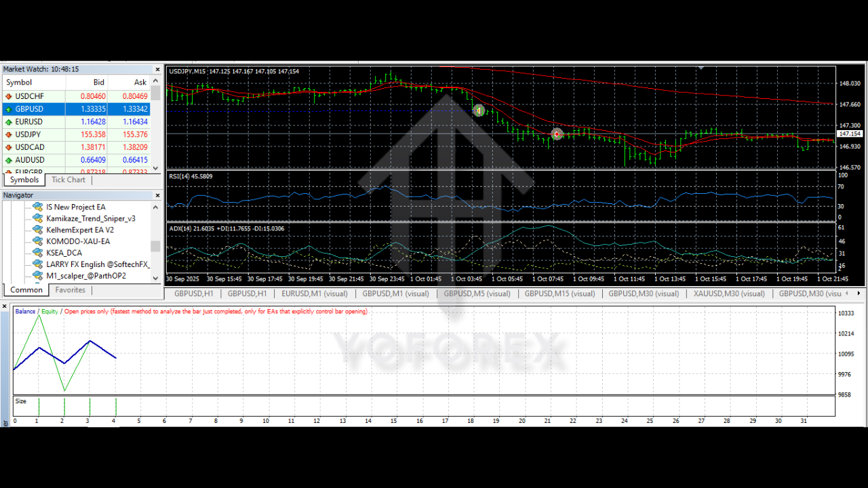Screen dimensions: 868x488
Task: Switch to EURUSD,M1 (visual) chart tab
Action: pos(314,293)
